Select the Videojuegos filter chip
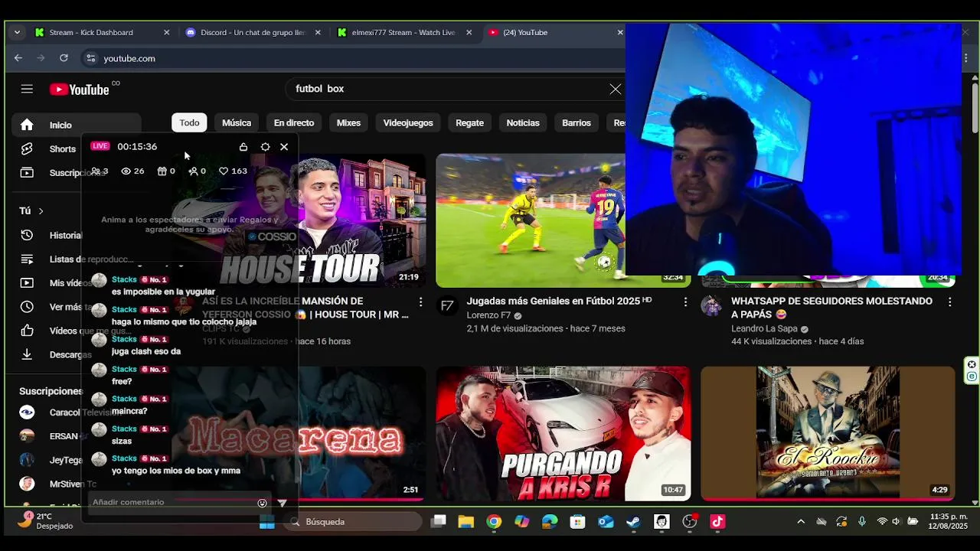Viewport: 980px width, 551px height. pyautogui.click(x=408, y=122)
